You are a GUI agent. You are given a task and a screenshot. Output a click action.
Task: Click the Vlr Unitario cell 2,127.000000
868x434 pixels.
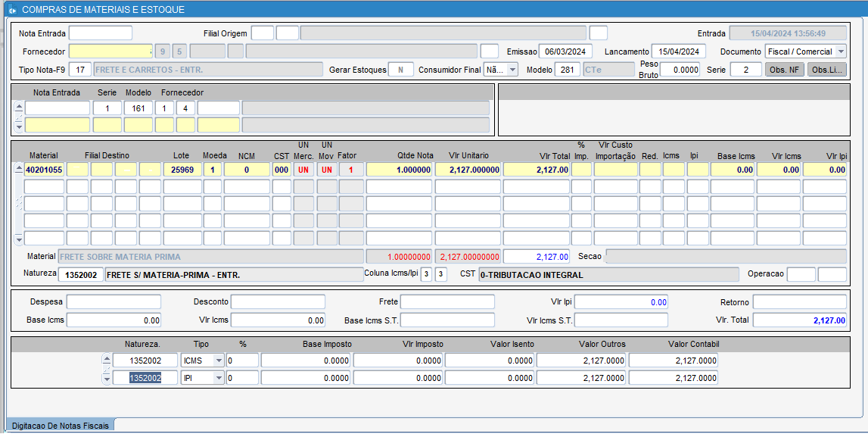coord(468,170)
